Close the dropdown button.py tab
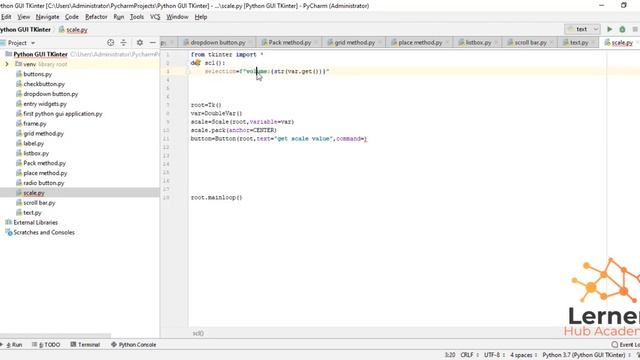The height and width of the screenshot is (360, 640). point(250,42)
